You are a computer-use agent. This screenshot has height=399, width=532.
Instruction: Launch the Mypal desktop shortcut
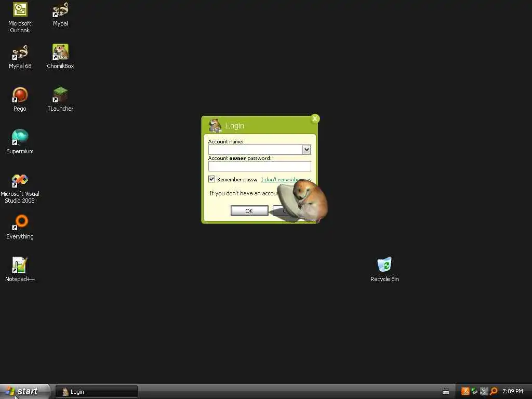[60, 14]
